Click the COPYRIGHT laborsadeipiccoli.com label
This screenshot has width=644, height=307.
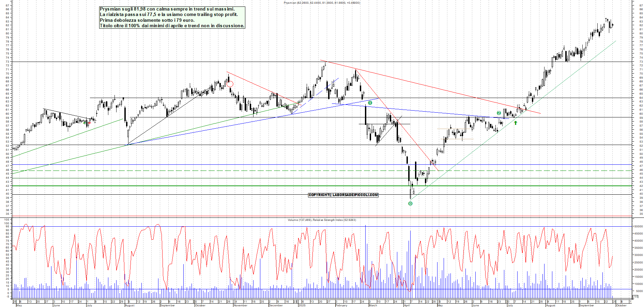[343, 195]
